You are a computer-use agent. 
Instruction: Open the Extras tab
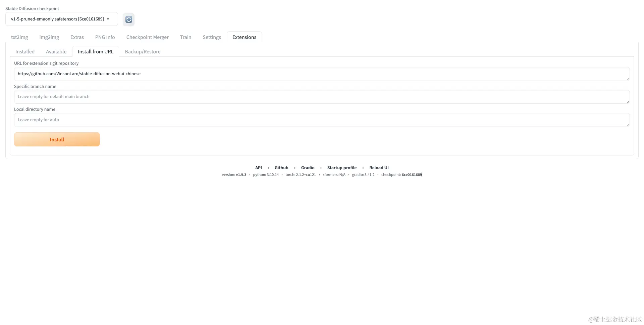(77, 37)
